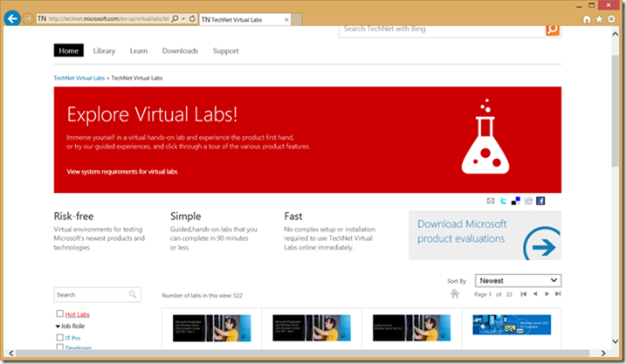Check the IT Pro checkbox
Image resolution: width=626 pixels, height=364 pixels.
coord(59,338)
